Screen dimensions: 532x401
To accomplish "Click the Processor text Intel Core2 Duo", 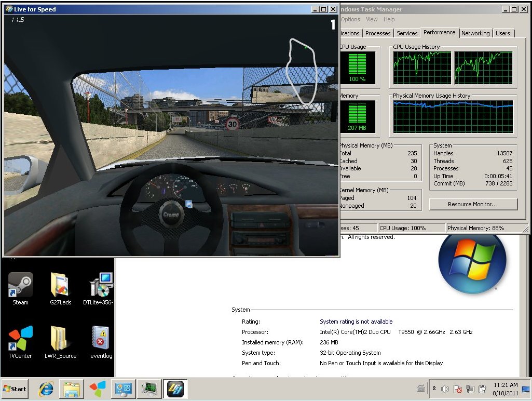I will [x=396, y=332].
